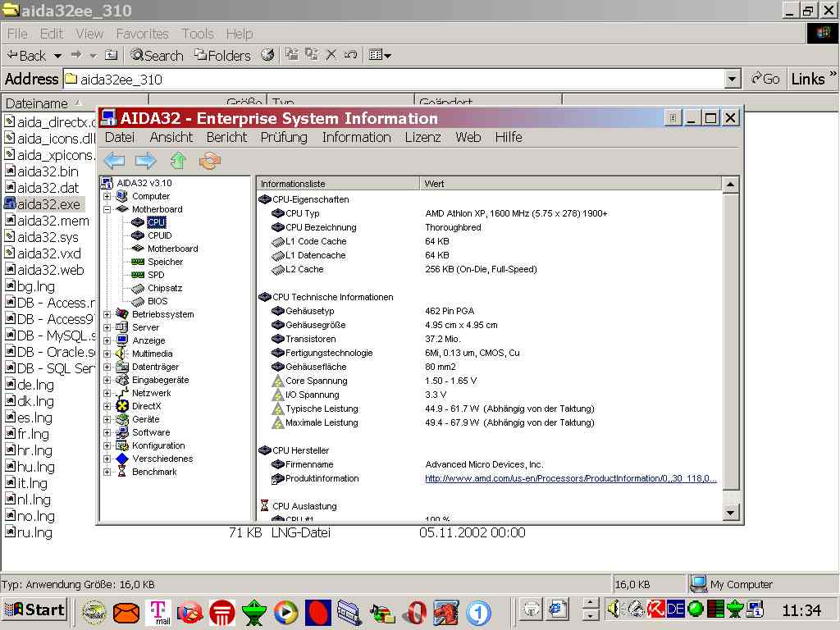Click the Explorer Back button
840x630 pixels.
[x=26, y=55]
